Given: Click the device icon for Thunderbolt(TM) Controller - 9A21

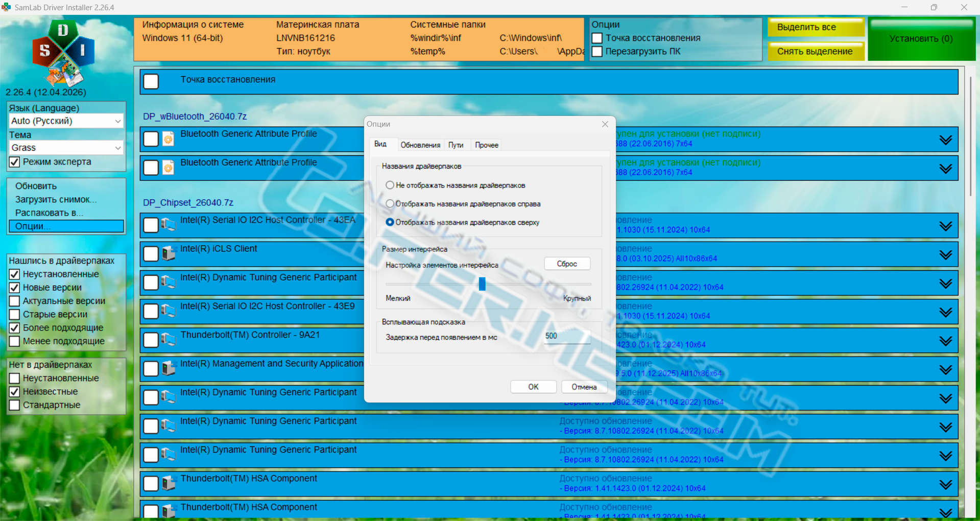Looking at the screenshot, I should click(x=169, y=339).
